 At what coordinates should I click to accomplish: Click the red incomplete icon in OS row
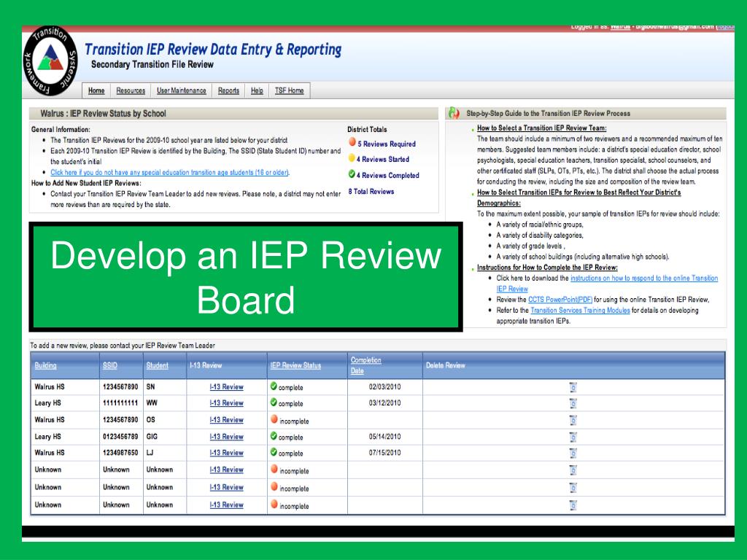[x=274, y=419]
